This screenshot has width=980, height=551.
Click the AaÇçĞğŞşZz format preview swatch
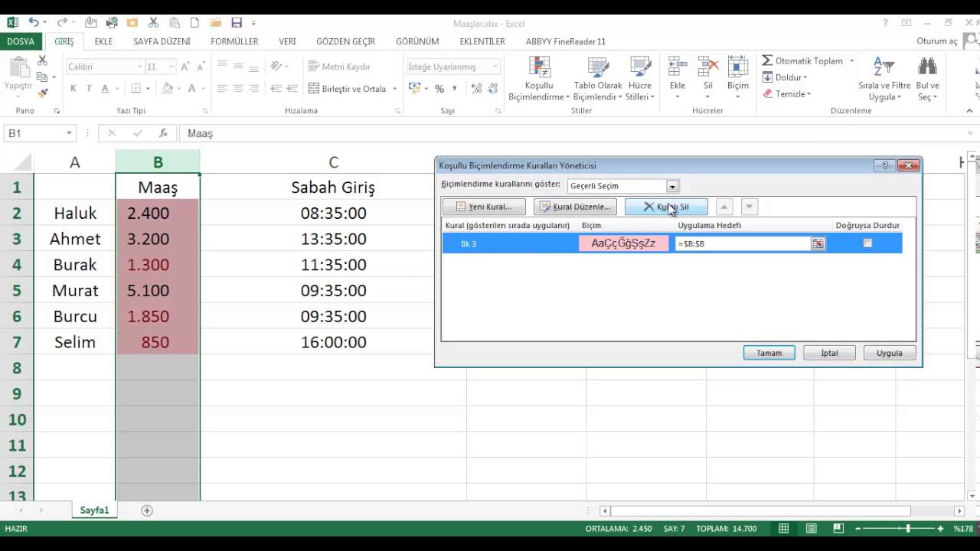pyautogui.click(x=623, y=243)
